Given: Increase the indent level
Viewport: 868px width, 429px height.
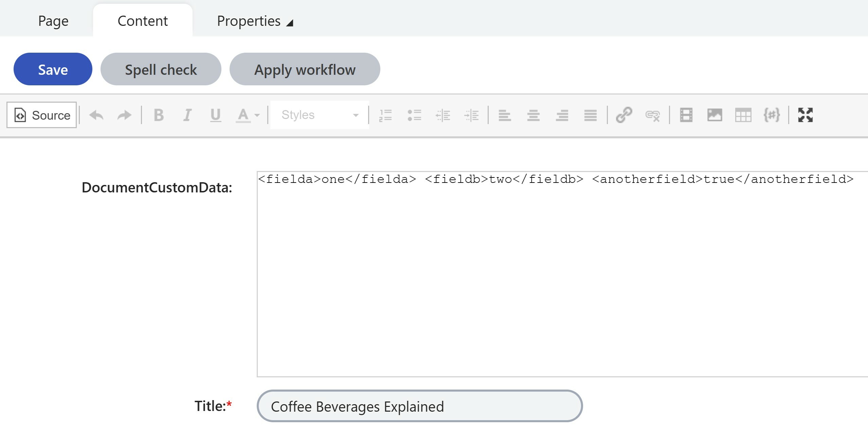Looking at the screenshot, I should click(471, 115).
